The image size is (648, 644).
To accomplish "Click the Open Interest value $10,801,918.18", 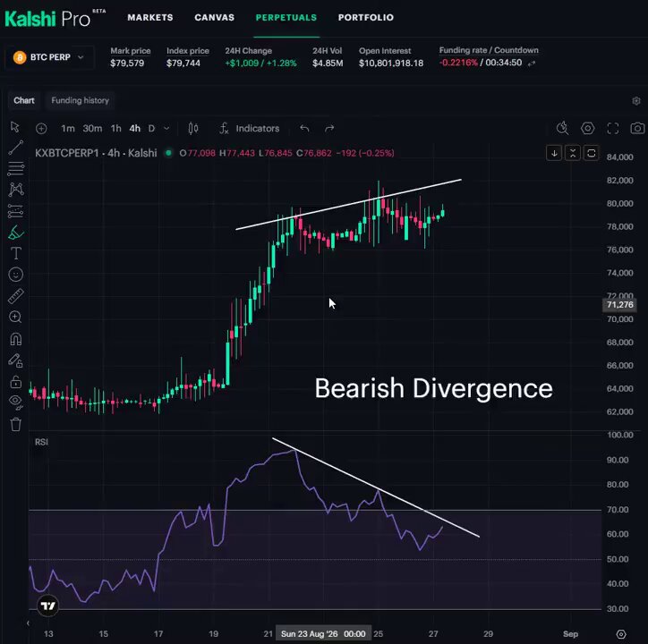I will pos(391,64).
